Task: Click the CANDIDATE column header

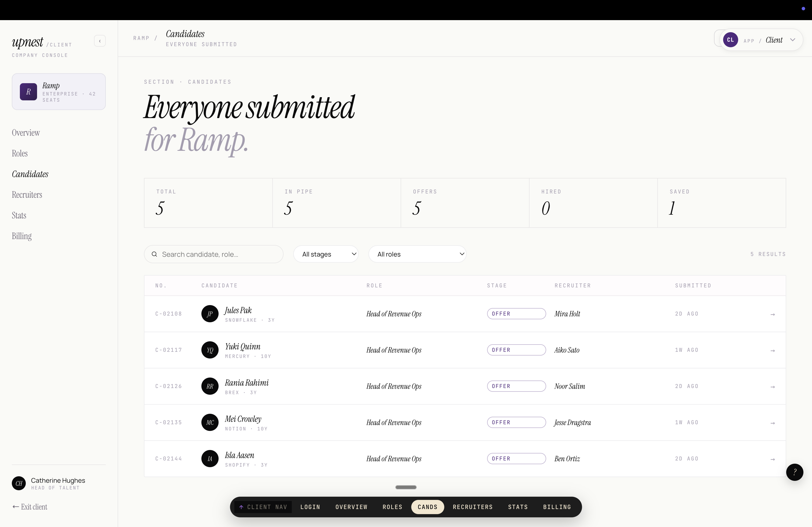Action: pyautogui.click(x=219, y=286)
